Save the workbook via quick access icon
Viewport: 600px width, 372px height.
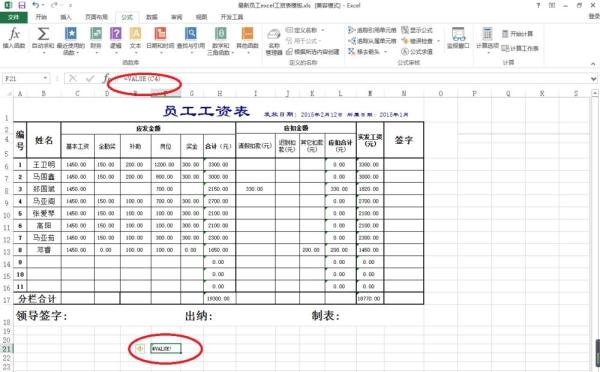[21, 5]
